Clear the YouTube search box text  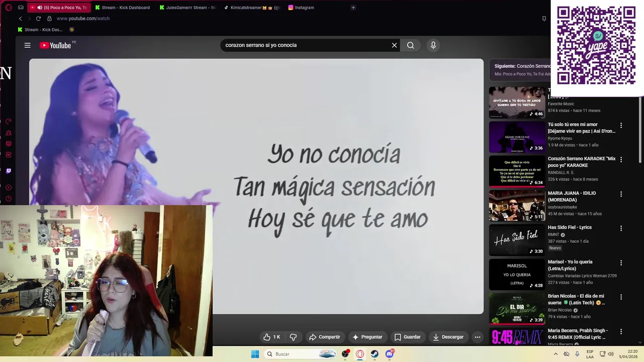pyautogui.click(x=394, y=45)
